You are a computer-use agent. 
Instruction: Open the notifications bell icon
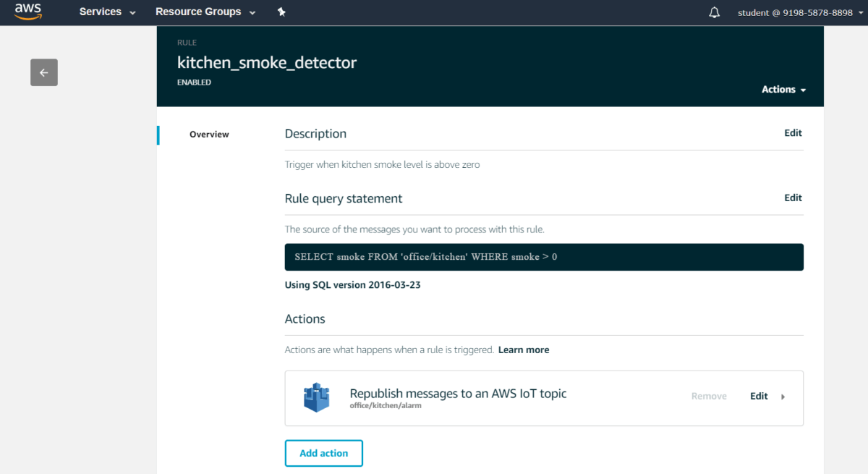(715, 12)
